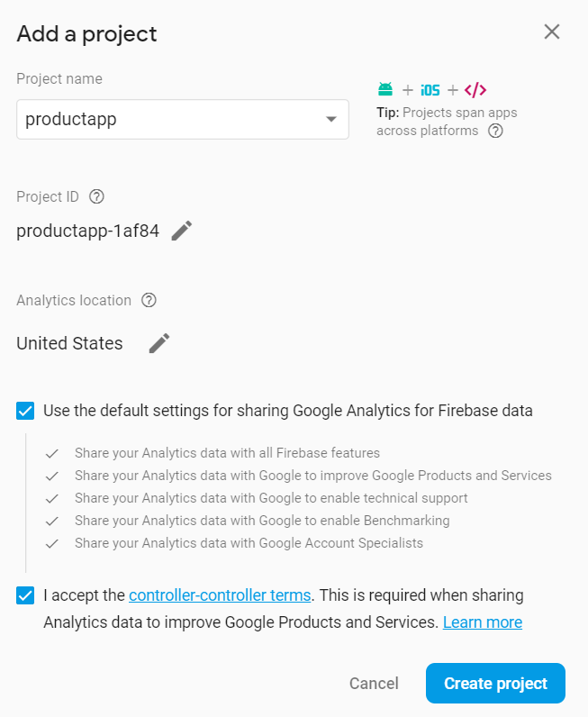Click the productapp project name field
Screen dimensions: 588x717
coord(171,119)
